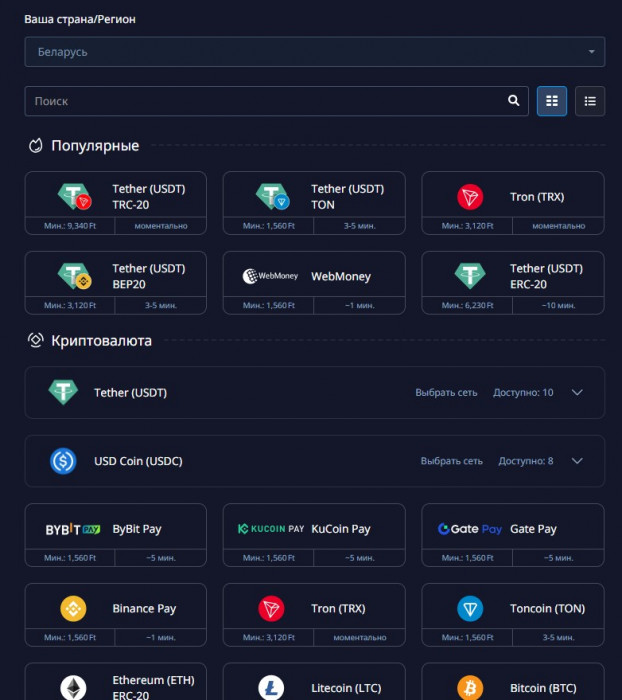Click the Litecoin icon
The image size is (622, 700).
[271, 688]
